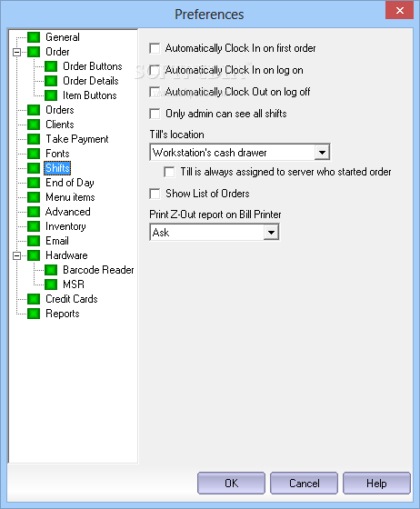Open End of Day preferences
This screenshot has width=420, height=509.
click(x=70, y=183)
